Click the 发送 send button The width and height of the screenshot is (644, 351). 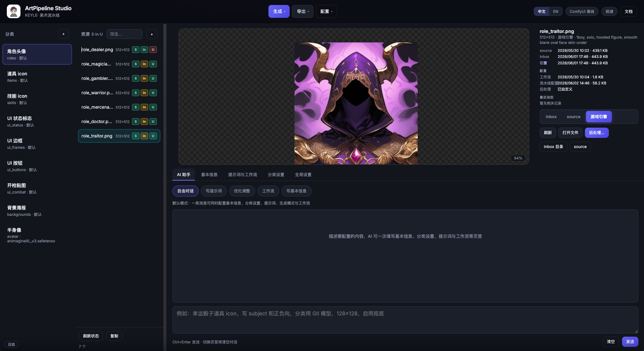(x=630, y=342)
